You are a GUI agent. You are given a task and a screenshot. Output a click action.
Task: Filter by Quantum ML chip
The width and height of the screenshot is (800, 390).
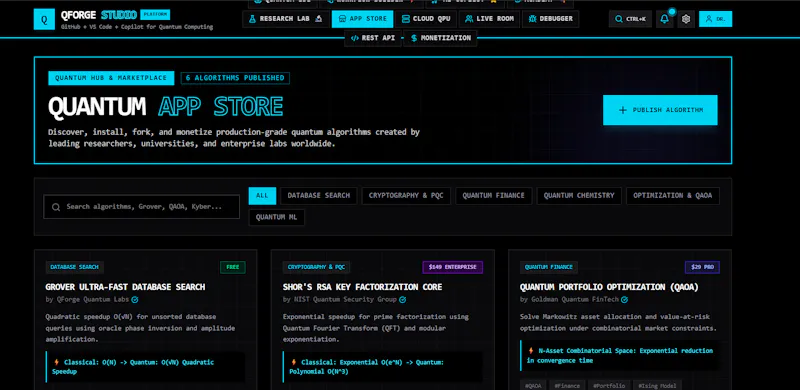(277, 217)
